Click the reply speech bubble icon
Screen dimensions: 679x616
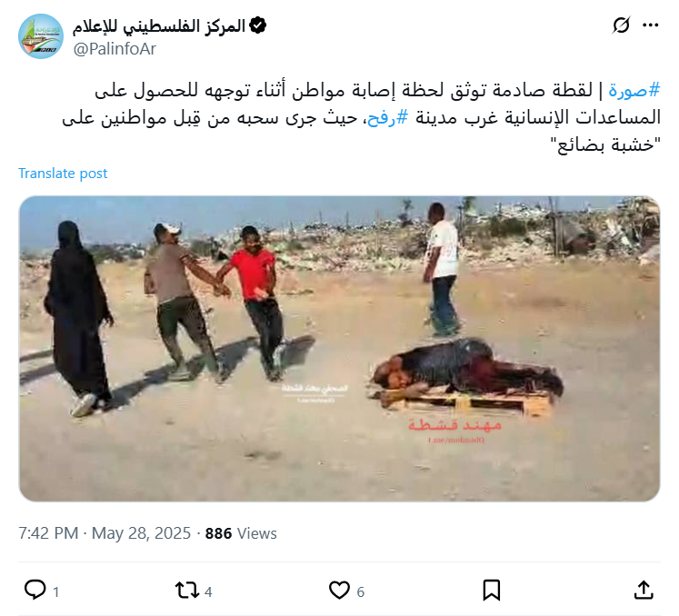click(35, 590)
